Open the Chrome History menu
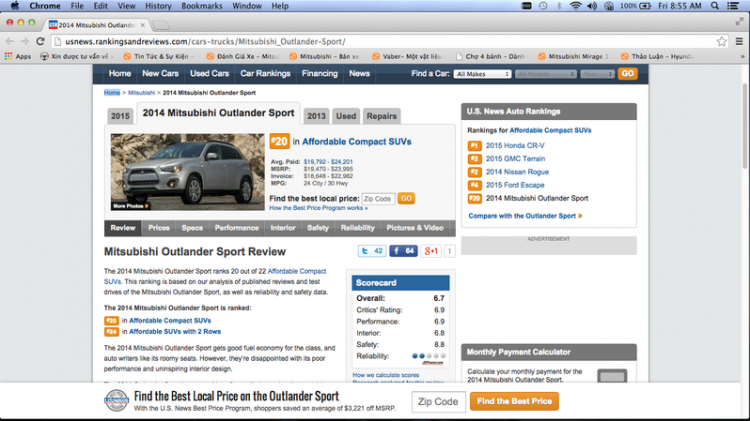The height and width of the screenshot is (421, 750). click(158, 6)
